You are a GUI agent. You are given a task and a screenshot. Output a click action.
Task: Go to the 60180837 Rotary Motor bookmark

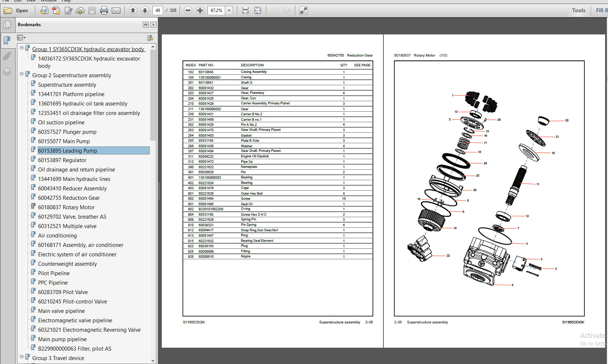[x=67, y=207]
